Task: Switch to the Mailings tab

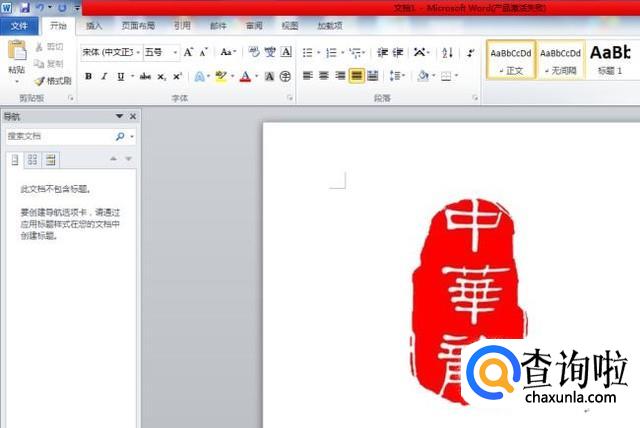Action: (x=218, y=26)
